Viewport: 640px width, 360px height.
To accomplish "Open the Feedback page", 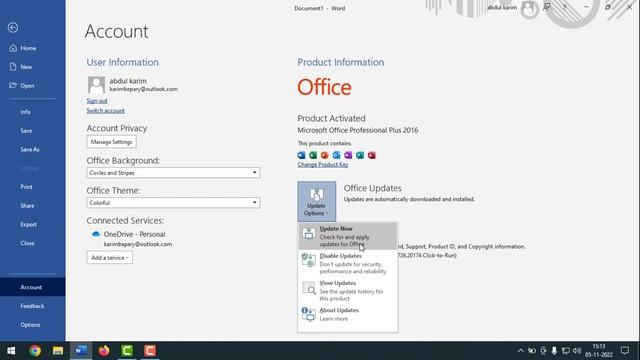I will pos(32,306).
